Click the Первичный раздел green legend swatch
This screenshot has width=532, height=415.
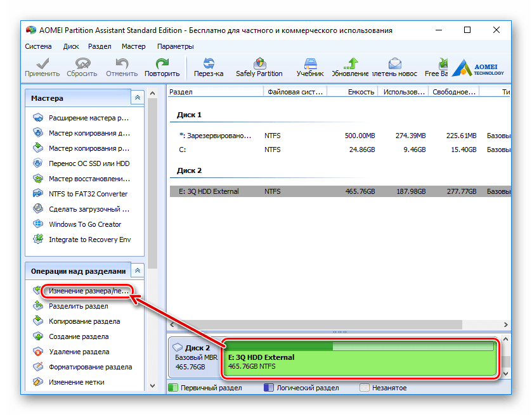(173, 388)
